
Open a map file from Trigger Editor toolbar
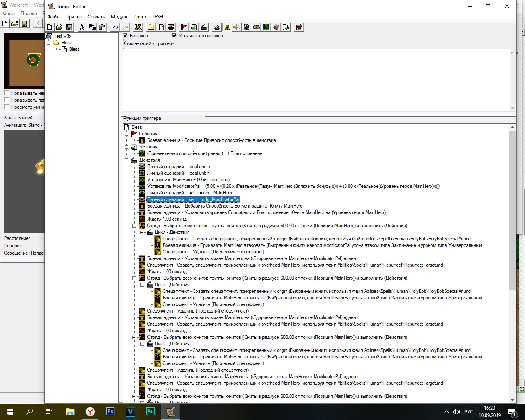click(x=59, y=27)
